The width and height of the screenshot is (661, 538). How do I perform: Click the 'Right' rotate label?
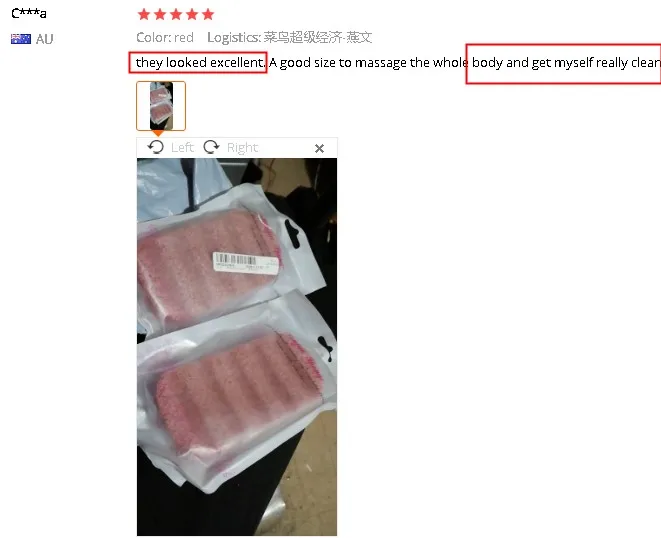tap(242, 148)
